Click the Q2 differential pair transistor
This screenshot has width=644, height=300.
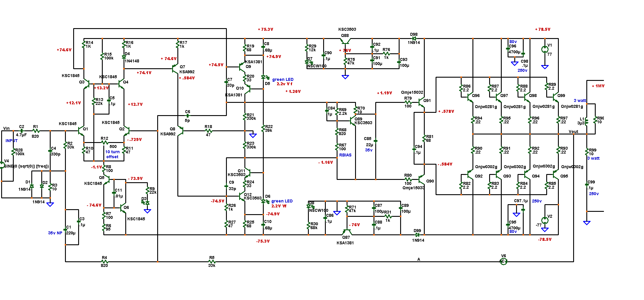pos(126,131)
